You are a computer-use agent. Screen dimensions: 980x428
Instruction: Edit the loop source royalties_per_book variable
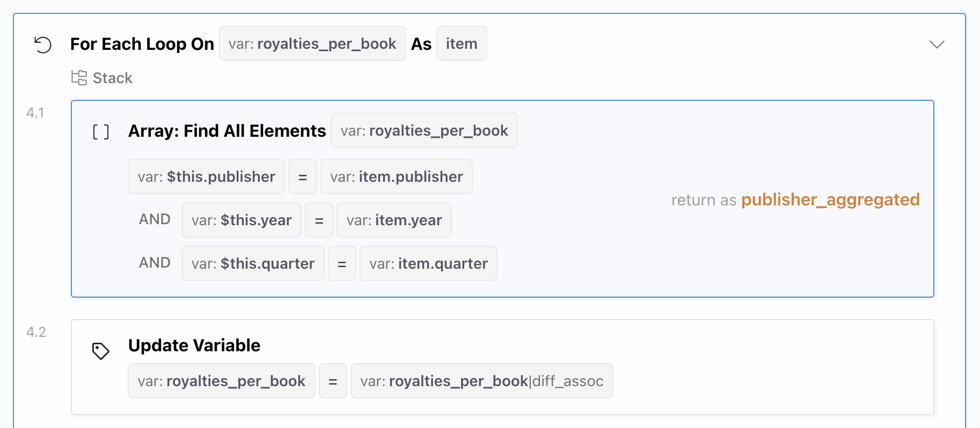[312, 44]
